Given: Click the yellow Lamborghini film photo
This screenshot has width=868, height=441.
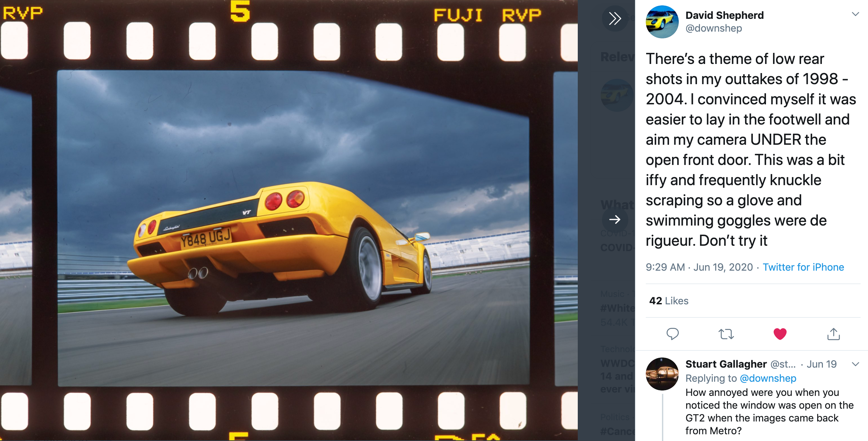Looking at the screenshot, I should 293,228.
